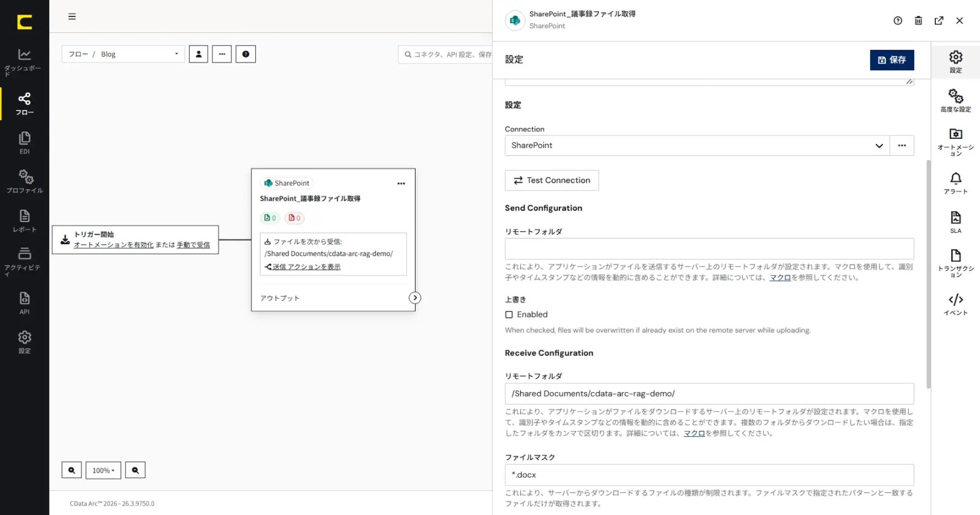Toggle the hamburger menu icon
Screen dimensions: 980x515
[72, 16]
